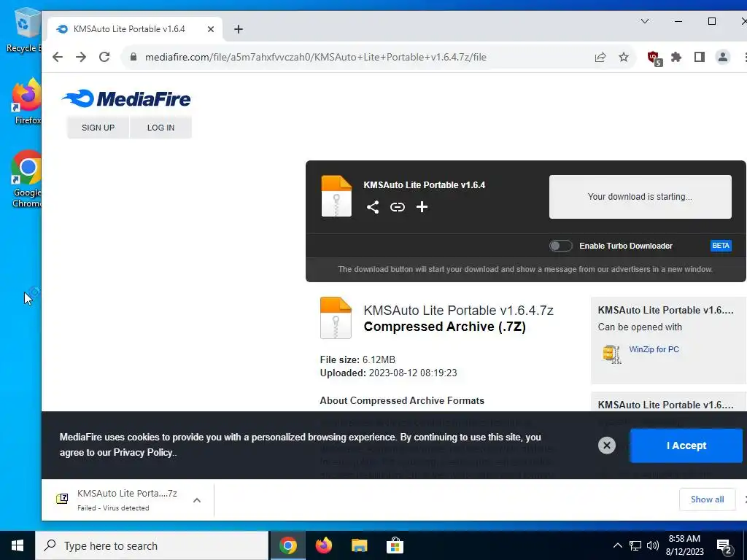747x560 pixels.
Task: Open Microsoft Store from the taskbar
Action: click(395, 545)
